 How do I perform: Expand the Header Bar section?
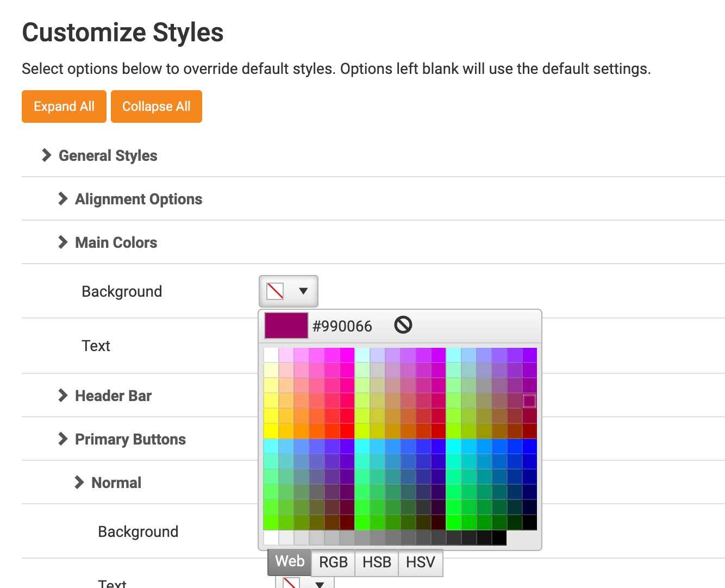pyautogui.click(x=113, y=396)
